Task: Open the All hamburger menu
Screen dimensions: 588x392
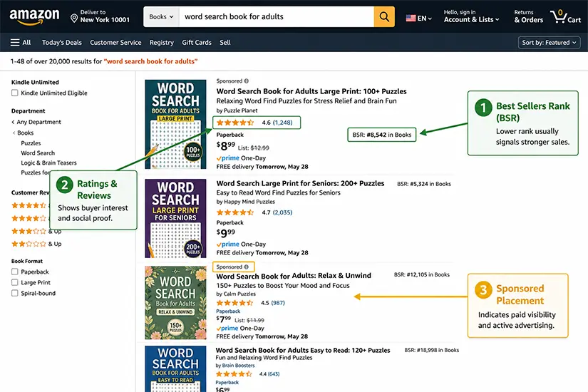Action: [x=21, y=42]
